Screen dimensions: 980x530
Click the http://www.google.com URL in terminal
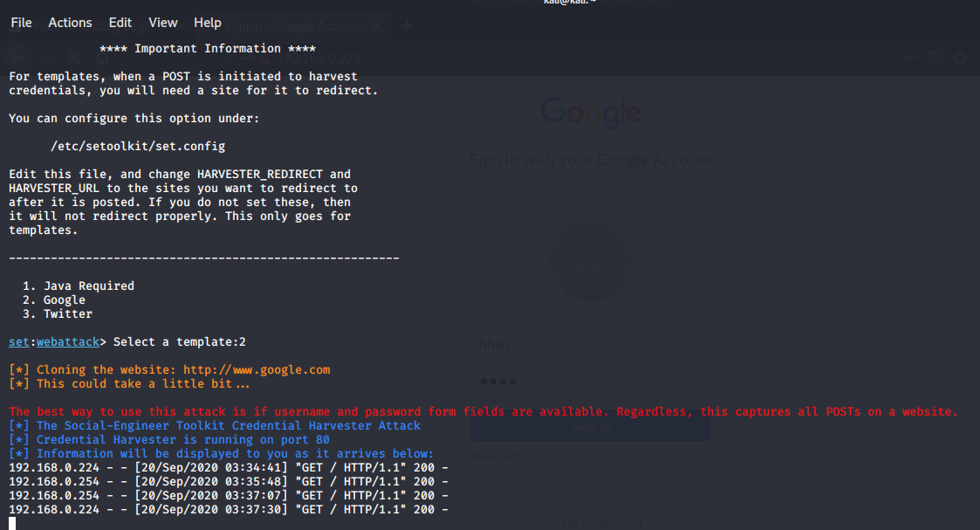pos(257,369)
